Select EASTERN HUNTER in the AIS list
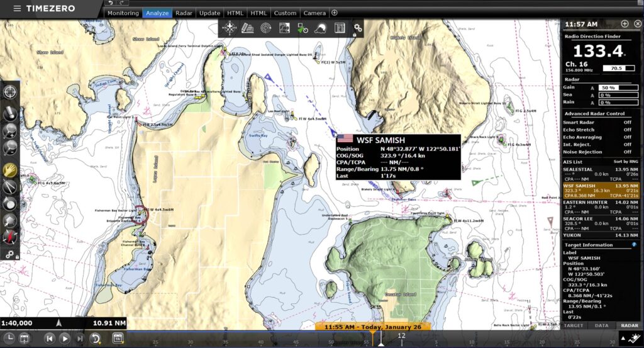 coord(601,207)
